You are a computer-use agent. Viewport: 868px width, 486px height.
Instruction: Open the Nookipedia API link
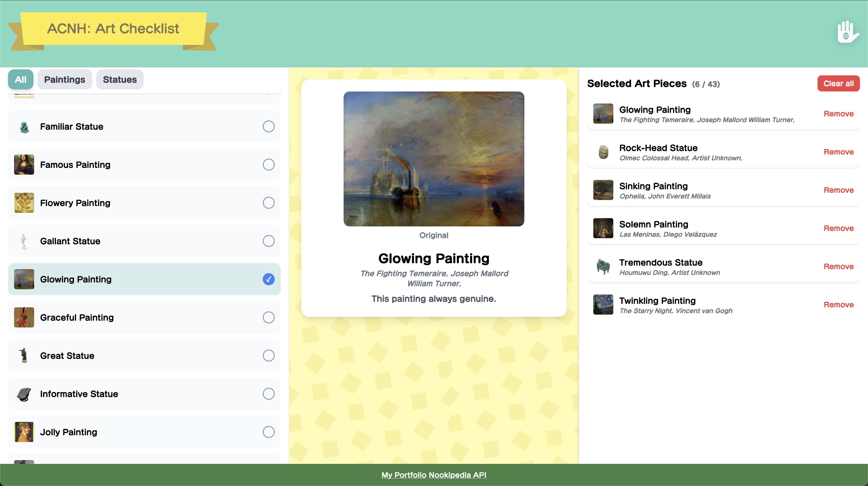(458, 475)
